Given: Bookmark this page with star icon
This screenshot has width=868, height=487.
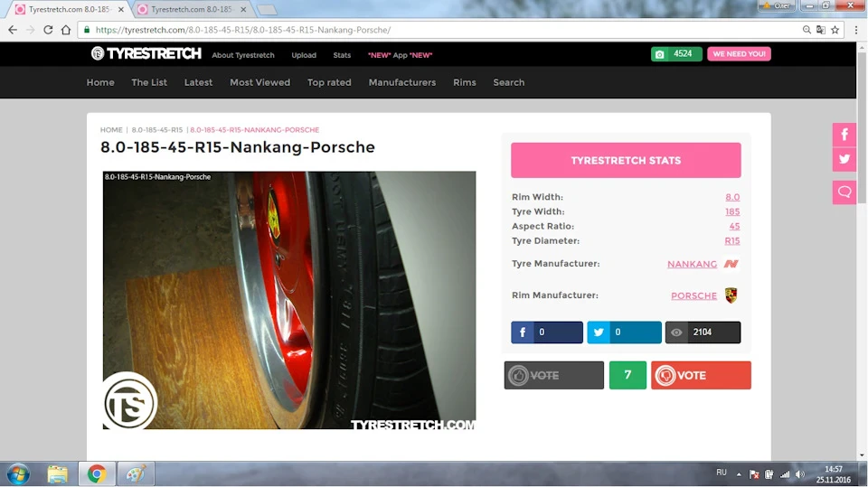Looking at the screenshot, I should coord(835,30).
